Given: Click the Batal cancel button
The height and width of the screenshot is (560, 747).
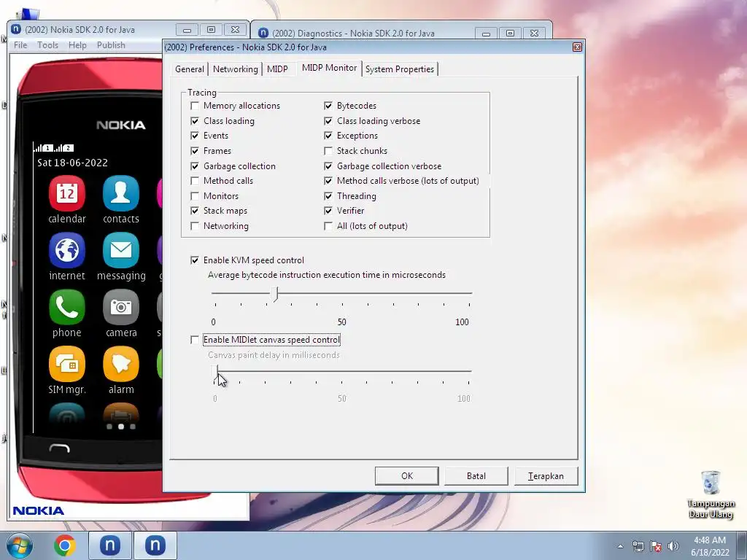Looking at the screenshot, I should [476, 476].
